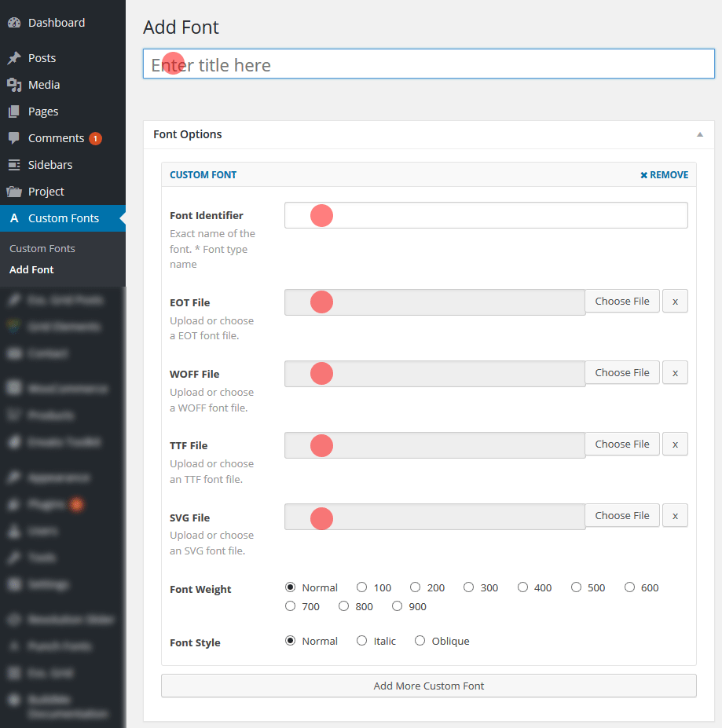Screen dimensions: 722x728
Task: Click the Enter title here field
Action: [428, 65]
